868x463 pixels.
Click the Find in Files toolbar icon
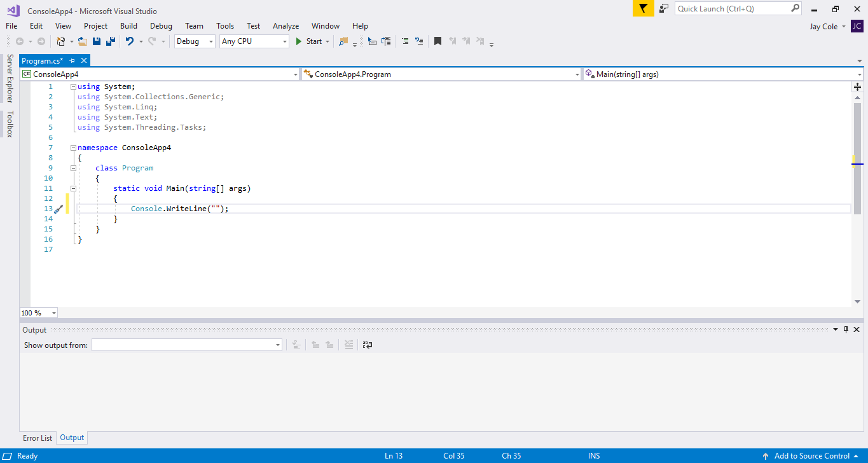click(344, 41)
